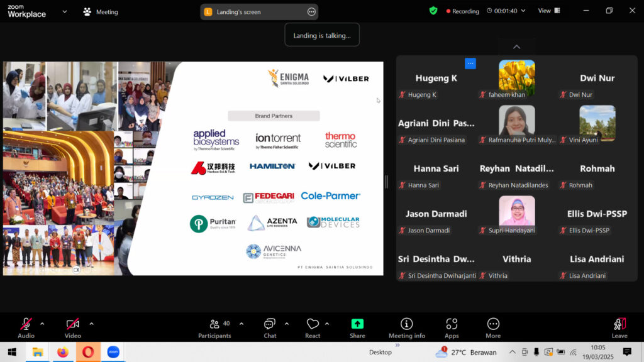Screen dimensions: 644x362
Task: Click the microphone tray icon
Action: pos(536,352)
